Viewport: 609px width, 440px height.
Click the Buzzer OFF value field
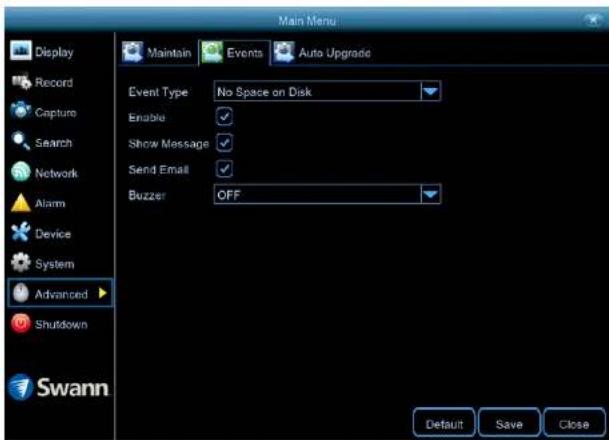pos(327,194)
